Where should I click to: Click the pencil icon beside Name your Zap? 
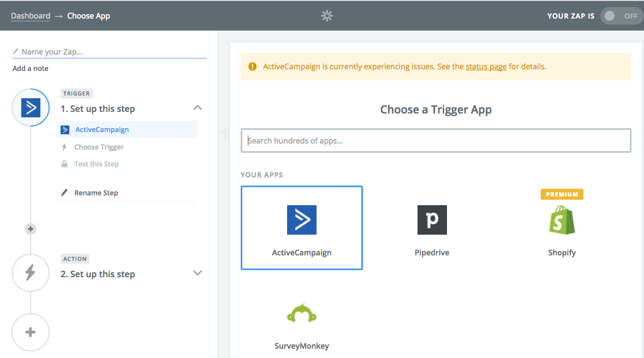15,50
